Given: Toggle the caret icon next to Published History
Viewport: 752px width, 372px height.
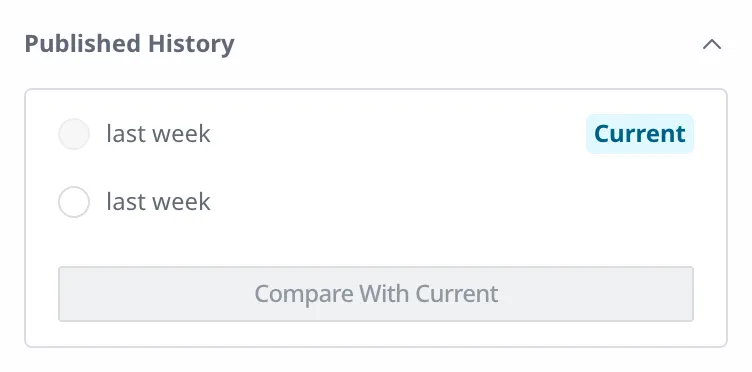Looking at the screenshot, I should pos(712,44).
